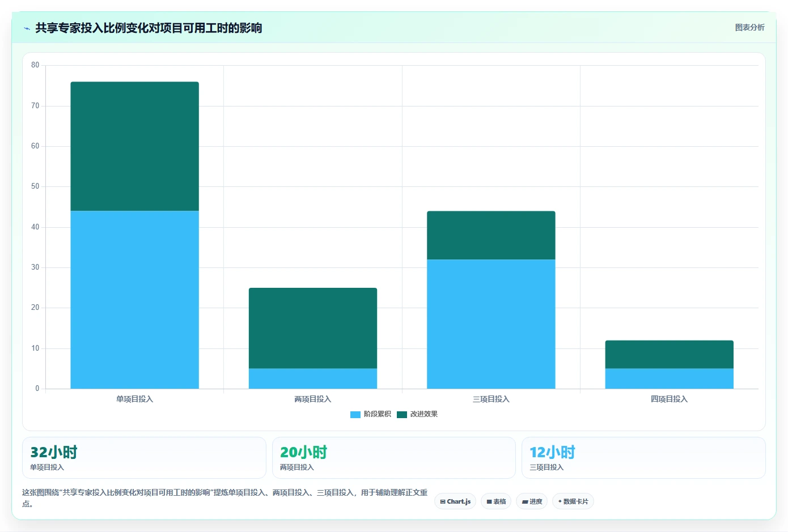Select the Chart.js tag chip
This screenshot has height=532, width=788.
click(x=455, y=501)
